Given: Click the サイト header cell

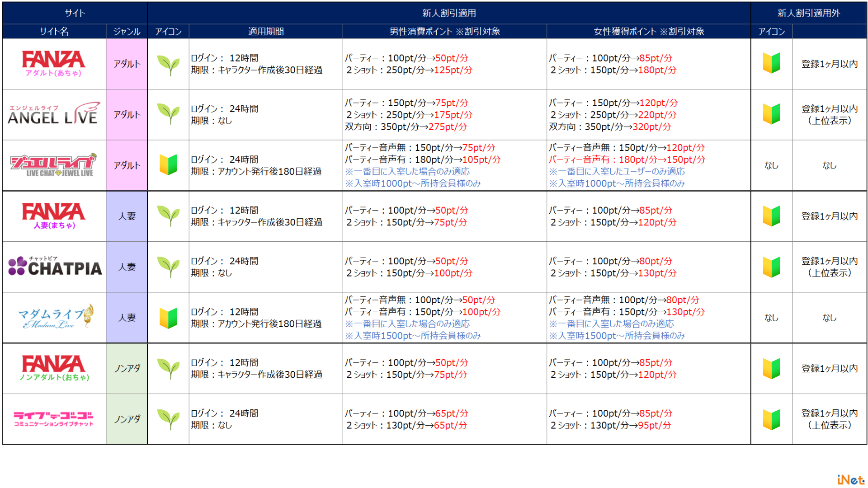Looking at the screenshot, I should coord(75,13).
